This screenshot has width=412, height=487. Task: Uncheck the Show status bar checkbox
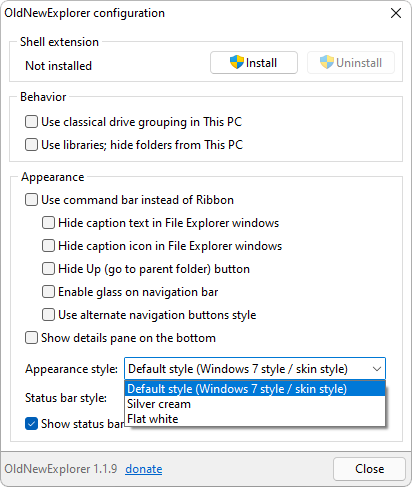[x=31, y=424]
